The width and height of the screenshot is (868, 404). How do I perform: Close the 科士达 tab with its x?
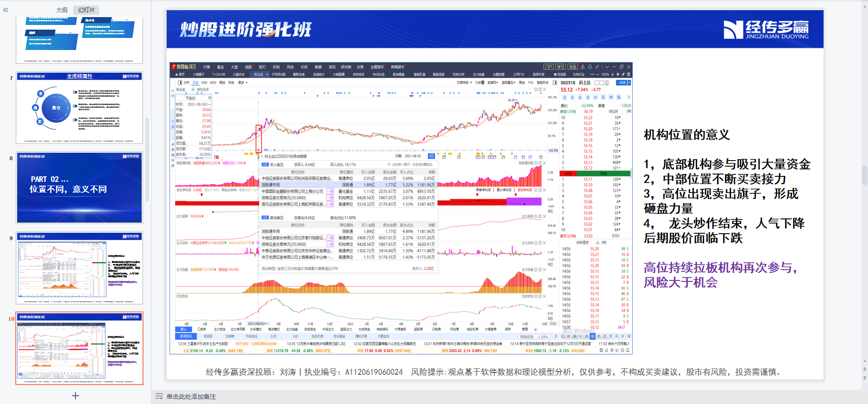(267, 74)
